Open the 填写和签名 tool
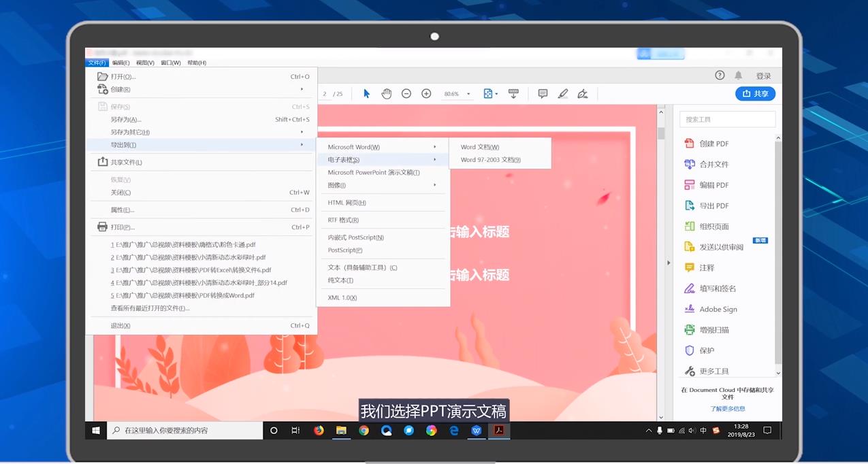This screenshot has height=464, width=868. 709,288
